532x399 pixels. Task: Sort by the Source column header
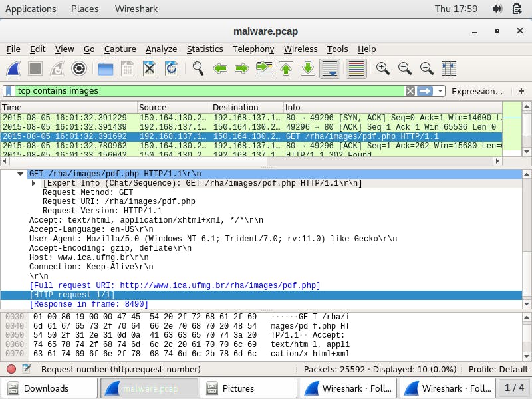[x=174, y=107]
